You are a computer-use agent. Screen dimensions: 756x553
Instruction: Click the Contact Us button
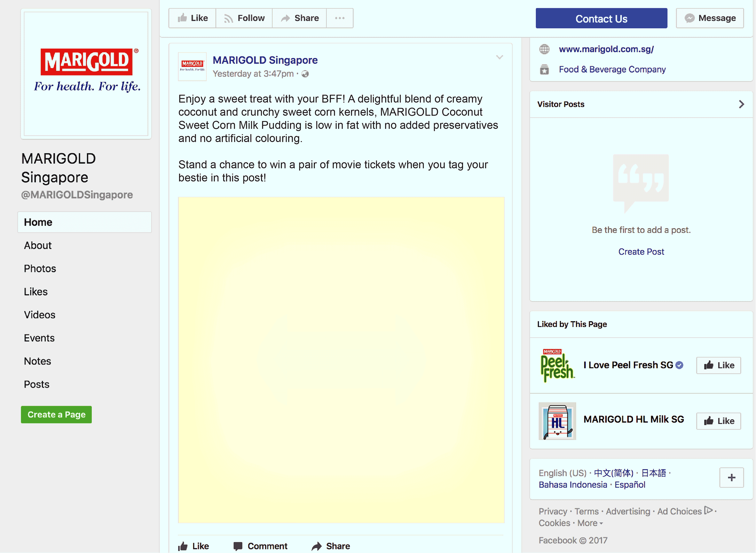click(601, 19)
